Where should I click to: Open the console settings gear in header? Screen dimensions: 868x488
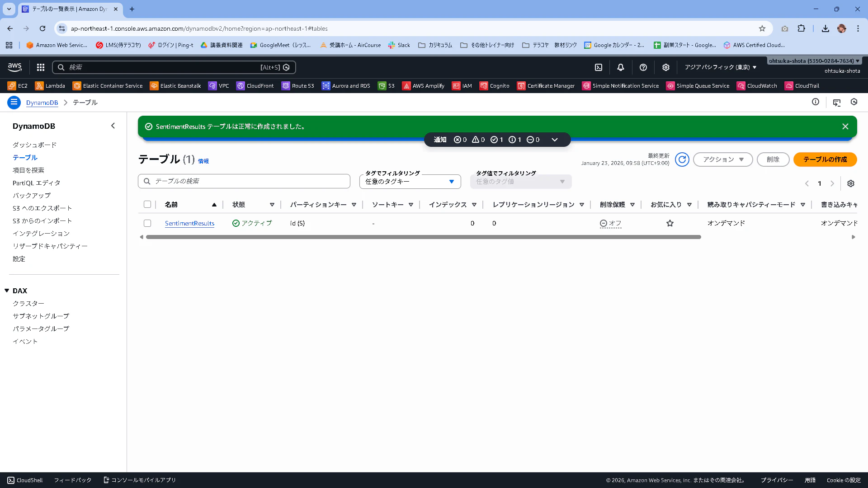tap(666, 67)
